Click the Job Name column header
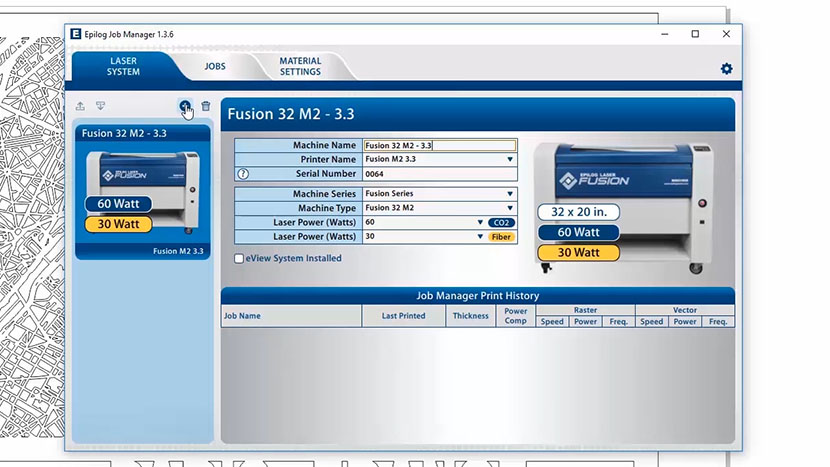 click(x=290, y=316)
